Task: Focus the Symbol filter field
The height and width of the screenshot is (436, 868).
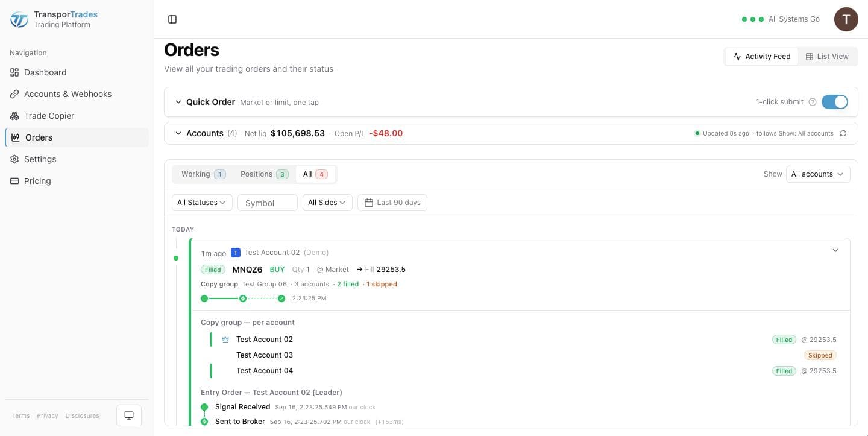Action: point(268,203)
